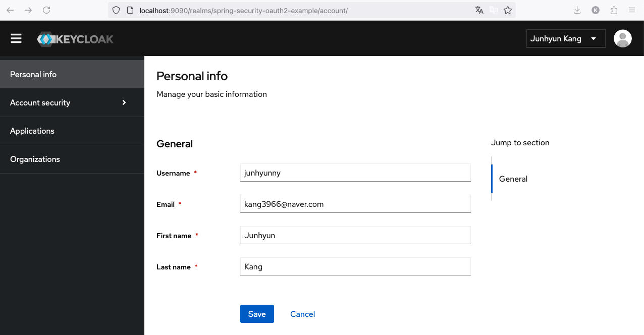Click the Username label
The height and width of the screenshot is (335, 644).
[173, 173]
